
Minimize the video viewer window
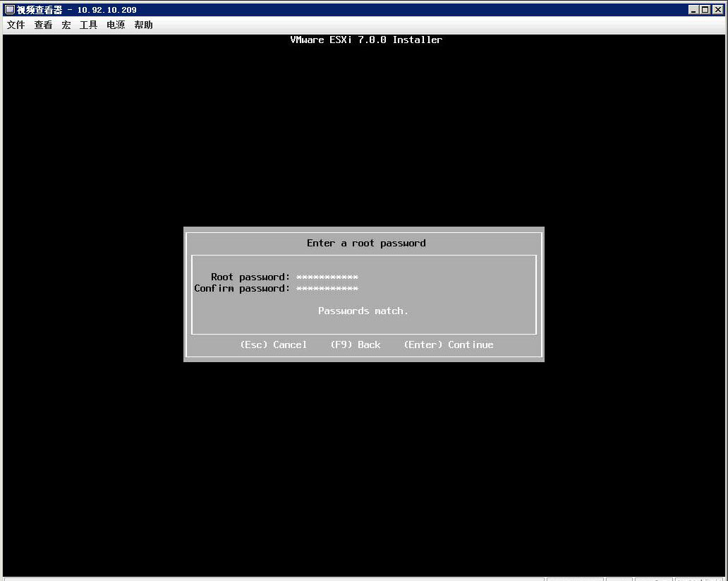693,9
